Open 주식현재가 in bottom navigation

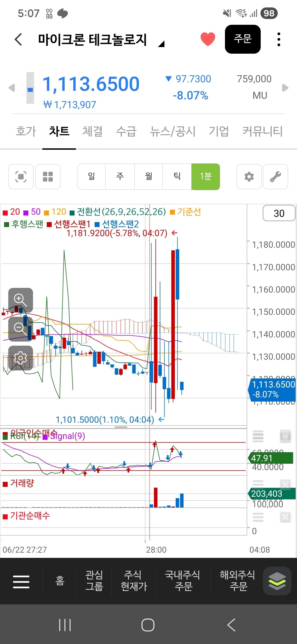point(134,580)
